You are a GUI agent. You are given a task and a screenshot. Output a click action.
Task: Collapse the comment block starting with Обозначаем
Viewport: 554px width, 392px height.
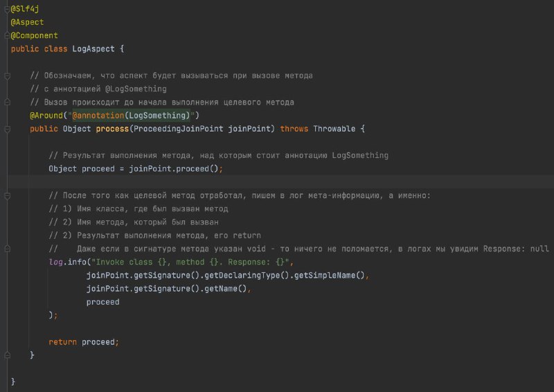(7, 75)
